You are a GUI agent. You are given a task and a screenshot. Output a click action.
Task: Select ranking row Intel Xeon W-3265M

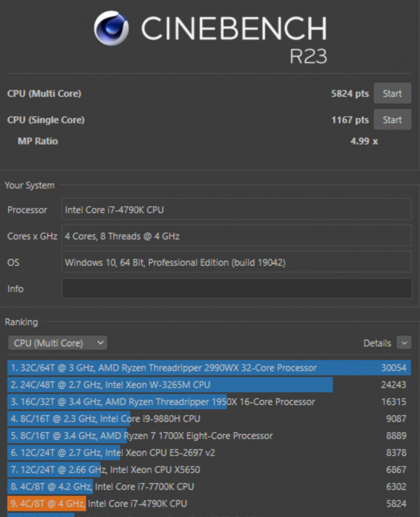209,385
